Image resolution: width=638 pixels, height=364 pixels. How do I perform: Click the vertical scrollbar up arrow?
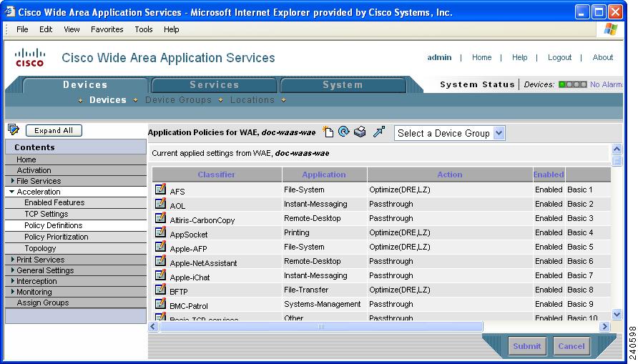tap(617, 149)
